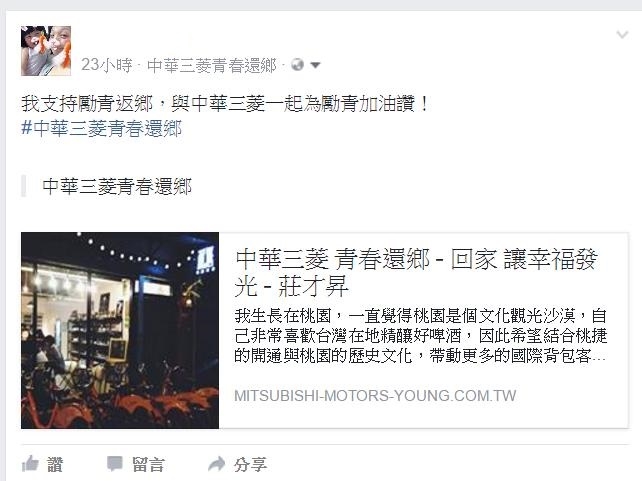Click the globe public privacy icon
Image resolution: width=642 pixels, height=481 pixels.
point(298,65)
